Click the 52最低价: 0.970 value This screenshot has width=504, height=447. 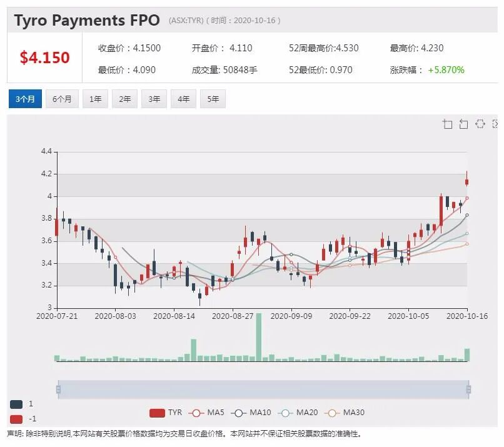point(320,70)
